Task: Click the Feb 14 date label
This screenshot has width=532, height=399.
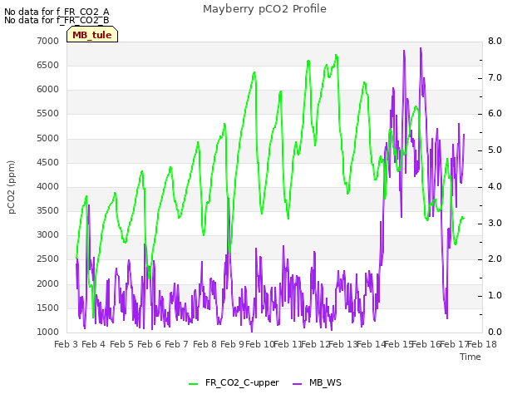Action: tap(372, 344)
